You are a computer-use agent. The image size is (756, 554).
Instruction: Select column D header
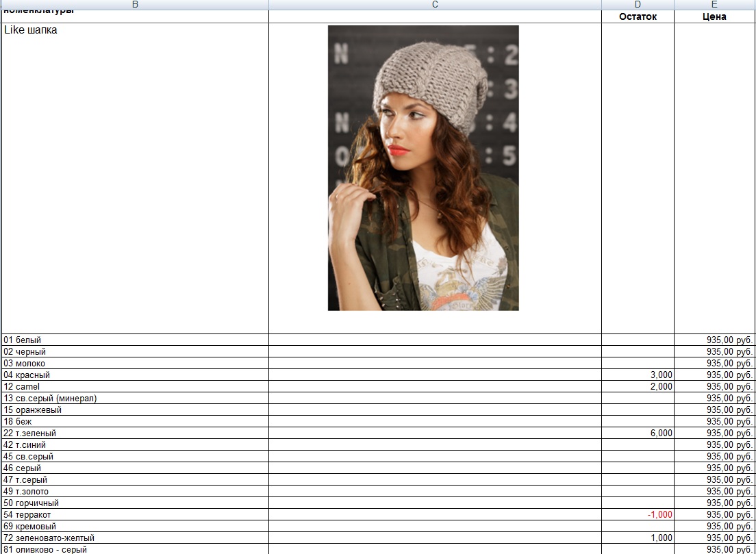(638, 4)
